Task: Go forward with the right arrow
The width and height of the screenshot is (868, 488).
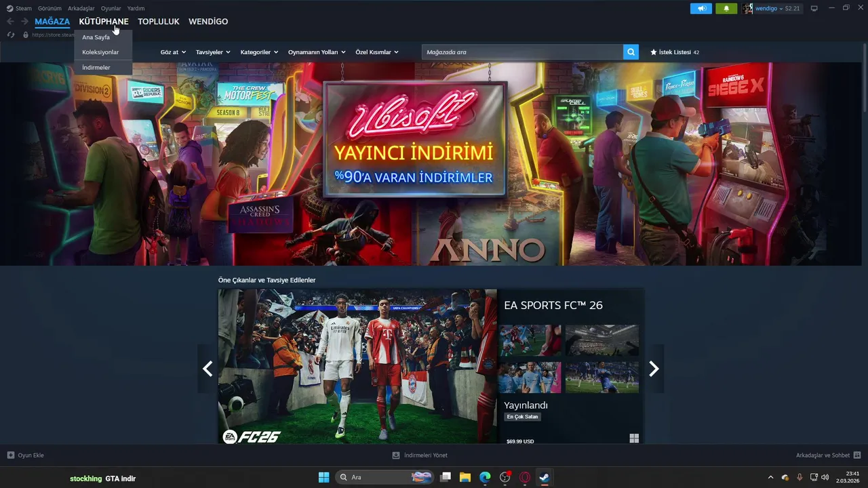Action: (x=24, y=22)
